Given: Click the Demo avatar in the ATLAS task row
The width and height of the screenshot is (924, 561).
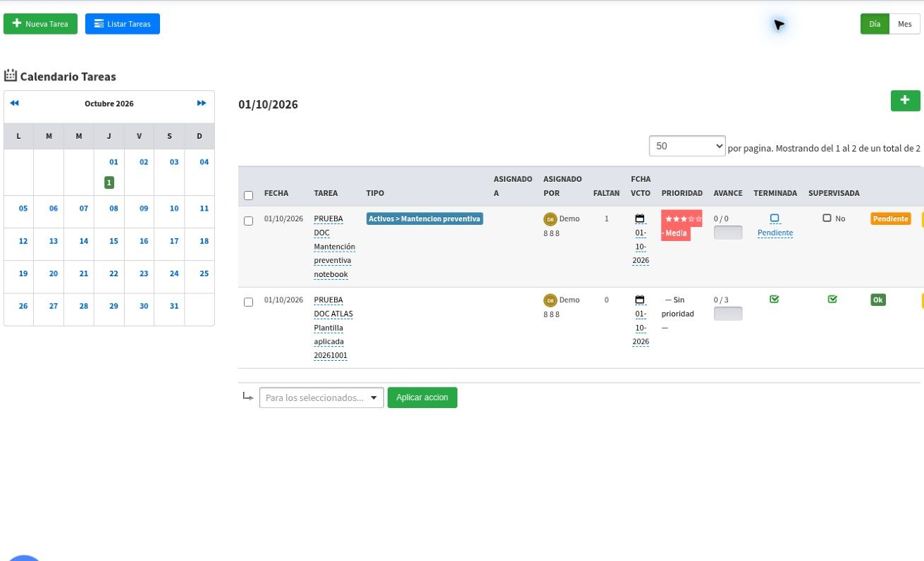Looking at the screenshot, I should coord(550,300).
